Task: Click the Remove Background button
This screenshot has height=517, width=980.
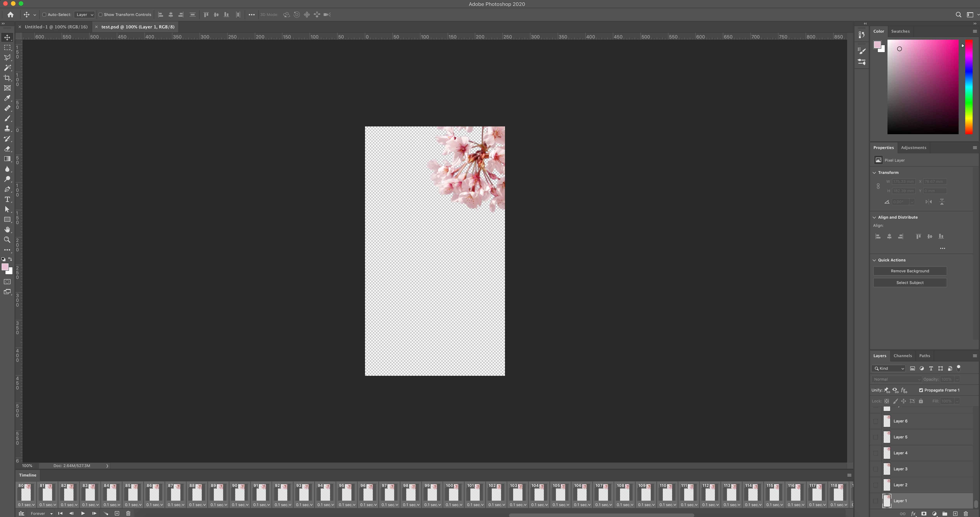Action: 910,271
